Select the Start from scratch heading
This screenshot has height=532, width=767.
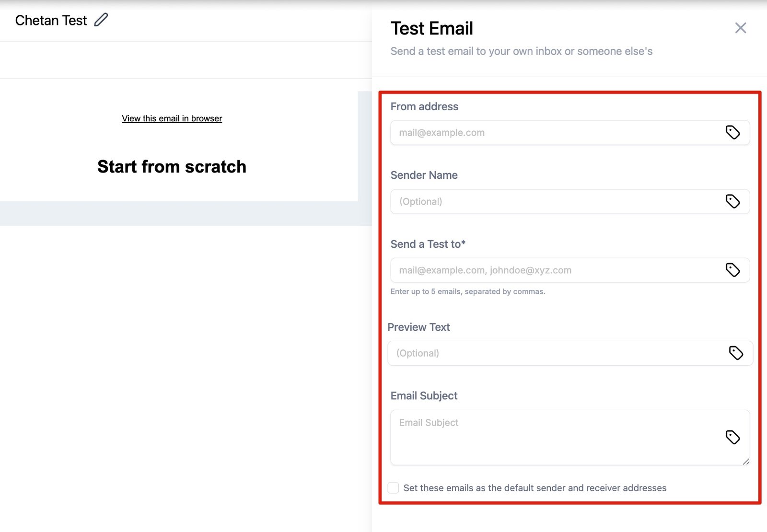[172, 167]
